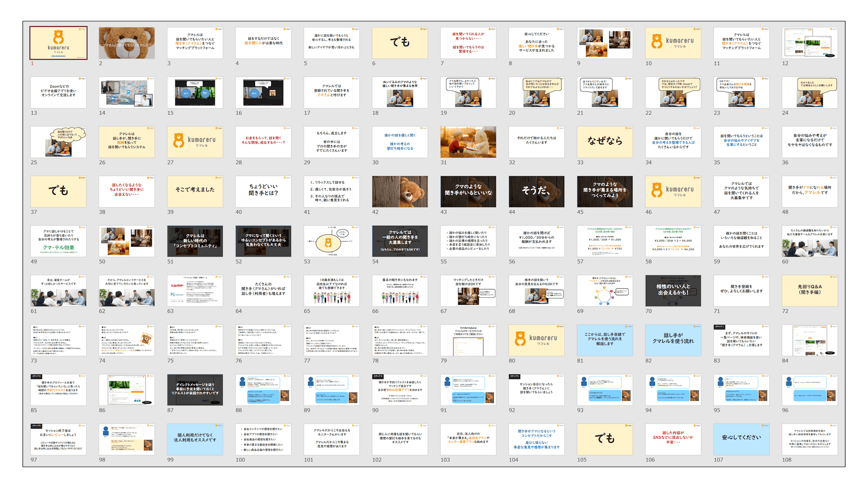
Task: Select slide 108 final text thumbnail
Action: point(810,440)
